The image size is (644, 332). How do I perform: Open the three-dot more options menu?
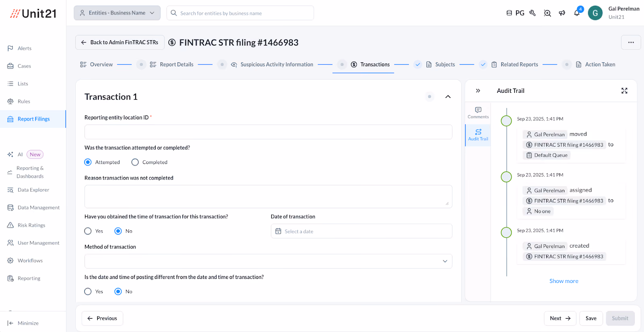tap(631, 43)
